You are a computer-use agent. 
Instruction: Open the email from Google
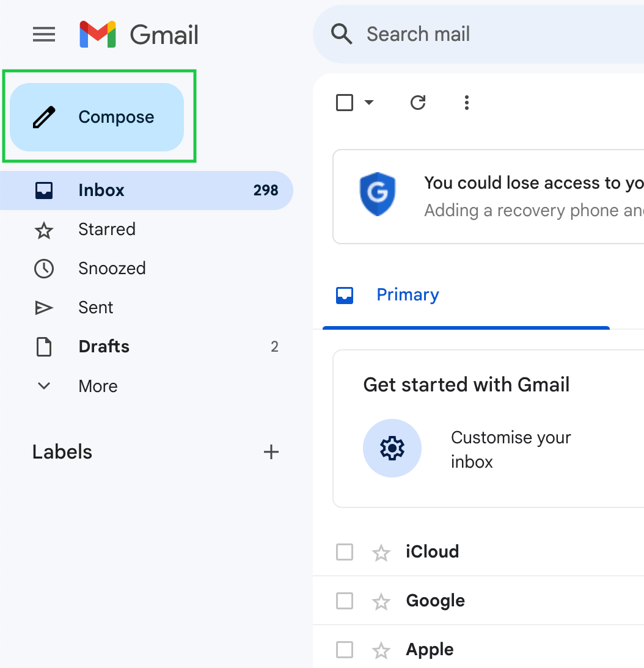[x=478, y=601]
